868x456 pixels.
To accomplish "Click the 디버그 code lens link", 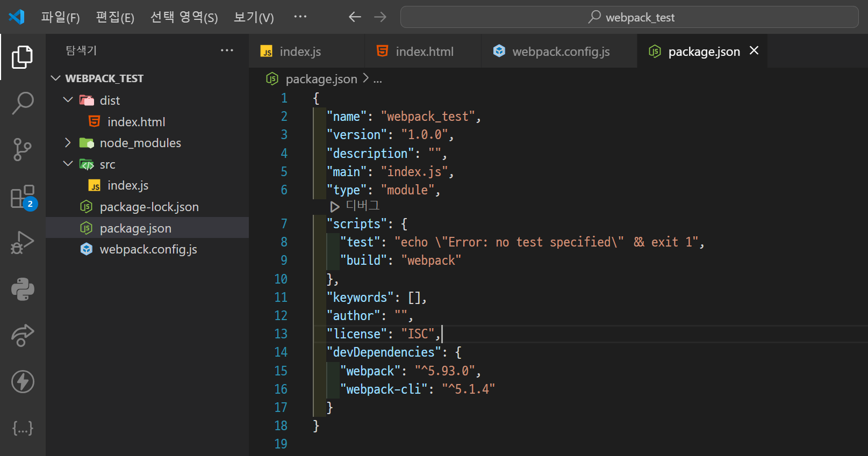I will 363,206.
